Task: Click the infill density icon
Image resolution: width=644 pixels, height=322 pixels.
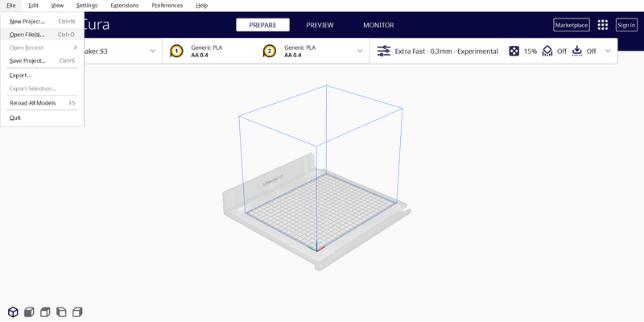Action: [514, 52]
